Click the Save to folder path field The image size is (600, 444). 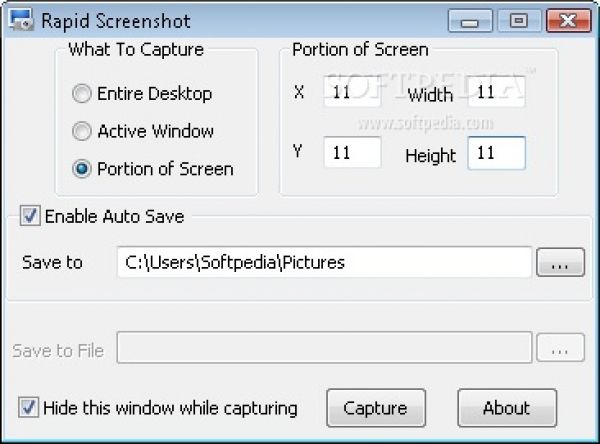323,263
